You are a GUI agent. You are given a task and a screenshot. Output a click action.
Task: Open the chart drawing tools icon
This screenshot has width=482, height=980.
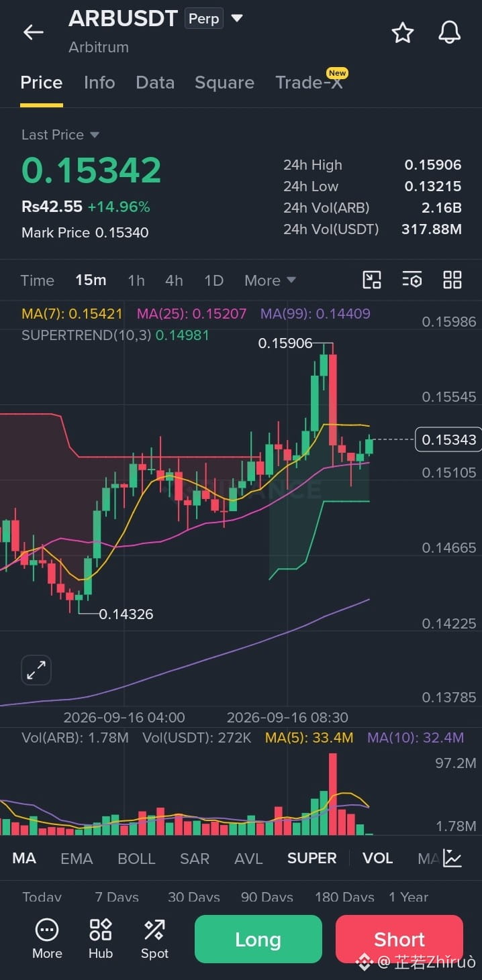372,280
